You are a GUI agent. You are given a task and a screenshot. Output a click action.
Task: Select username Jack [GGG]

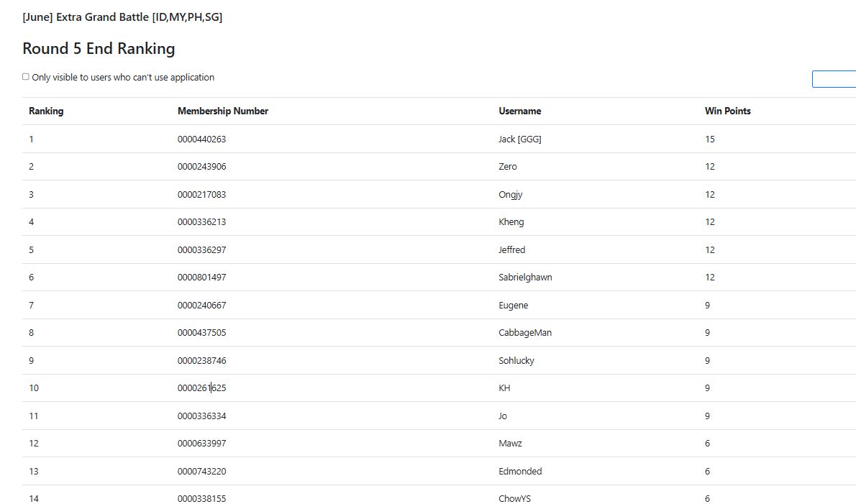(x=519, y=139)
